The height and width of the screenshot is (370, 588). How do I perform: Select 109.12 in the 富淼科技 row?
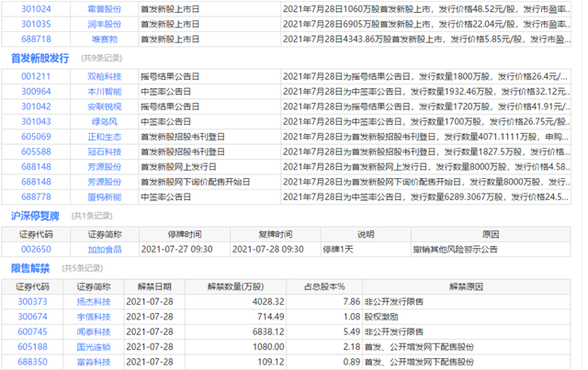coord(271,362)
